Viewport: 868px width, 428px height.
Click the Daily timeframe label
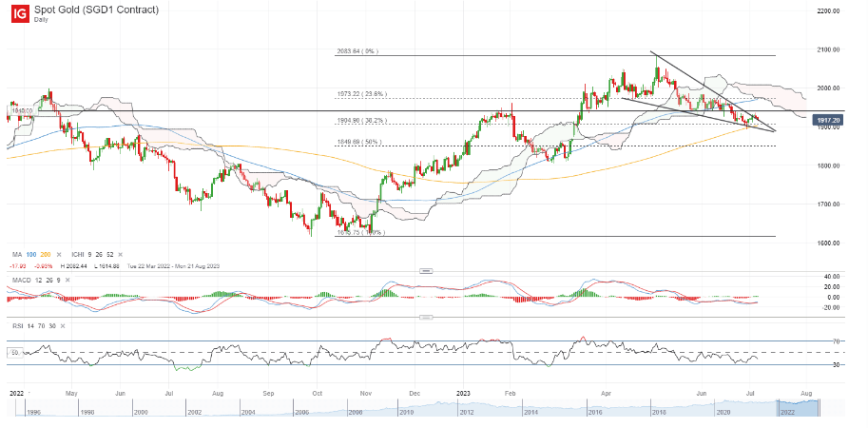[41, 19]
